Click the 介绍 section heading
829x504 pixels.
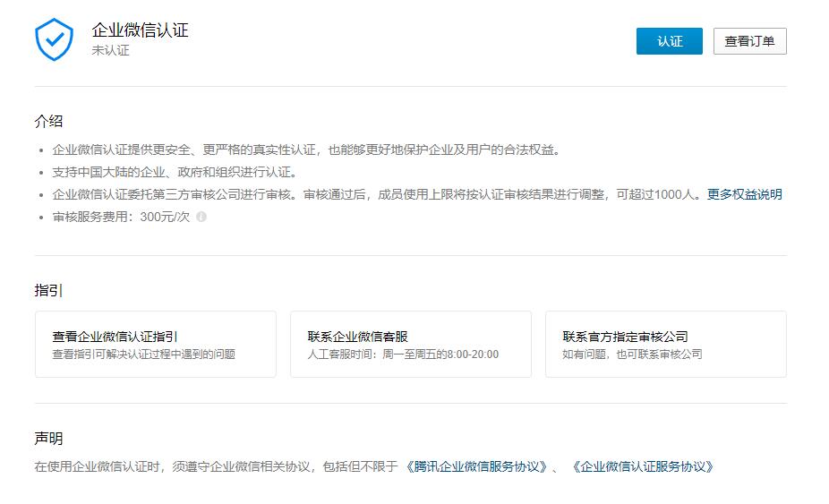(x=48, y=121)
